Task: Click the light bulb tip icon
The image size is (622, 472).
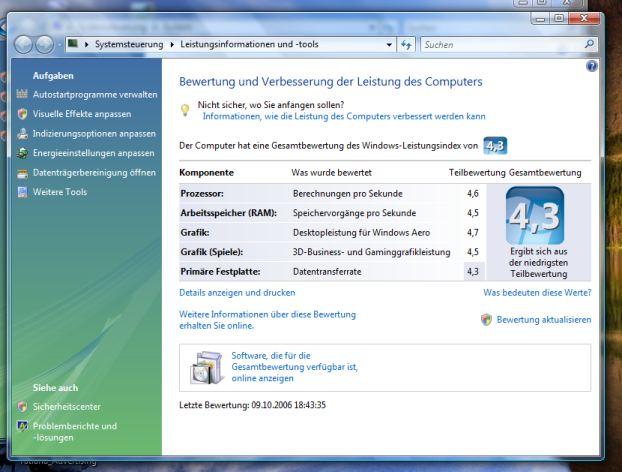Action: coord(185,110)
